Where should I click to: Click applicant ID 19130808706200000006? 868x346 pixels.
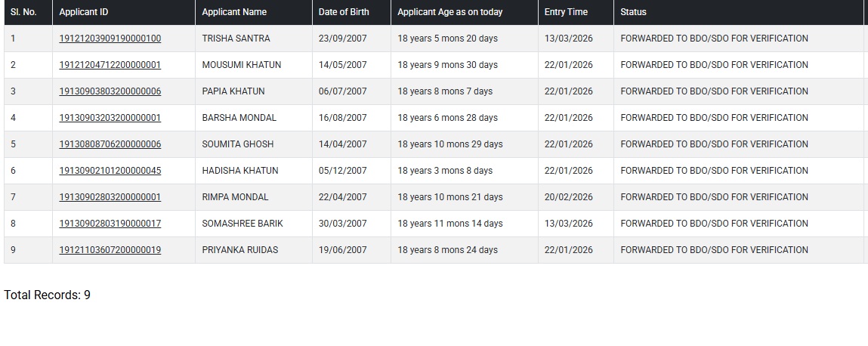tap(110, 144)
